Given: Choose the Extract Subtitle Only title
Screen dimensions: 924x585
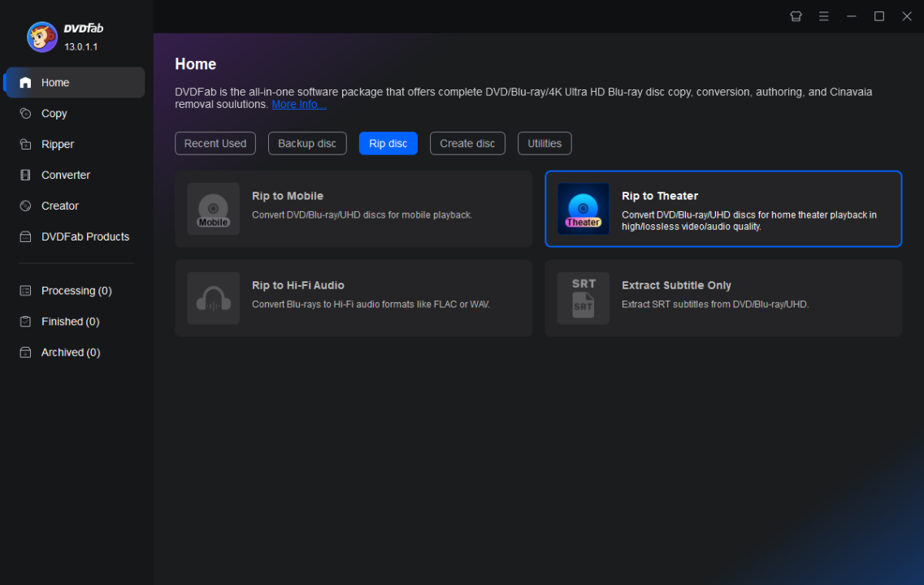Looking at the screenshot, I should (x=676, y=285).
